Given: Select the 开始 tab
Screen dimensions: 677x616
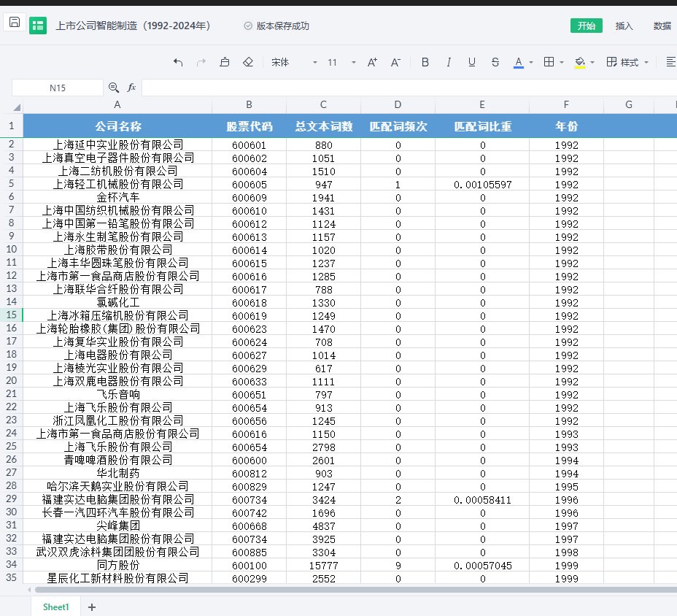Looking at the screenshot, I should [x=587, y=26].
